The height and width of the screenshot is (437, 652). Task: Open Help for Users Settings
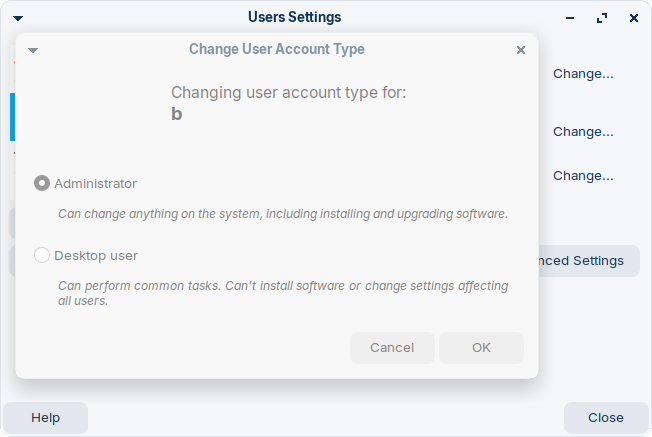point(45,417)
